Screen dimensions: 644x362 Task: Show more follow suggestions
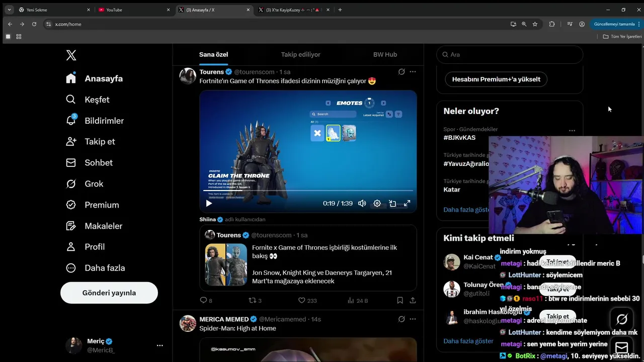pyautogui.click(x=468, y=341)
